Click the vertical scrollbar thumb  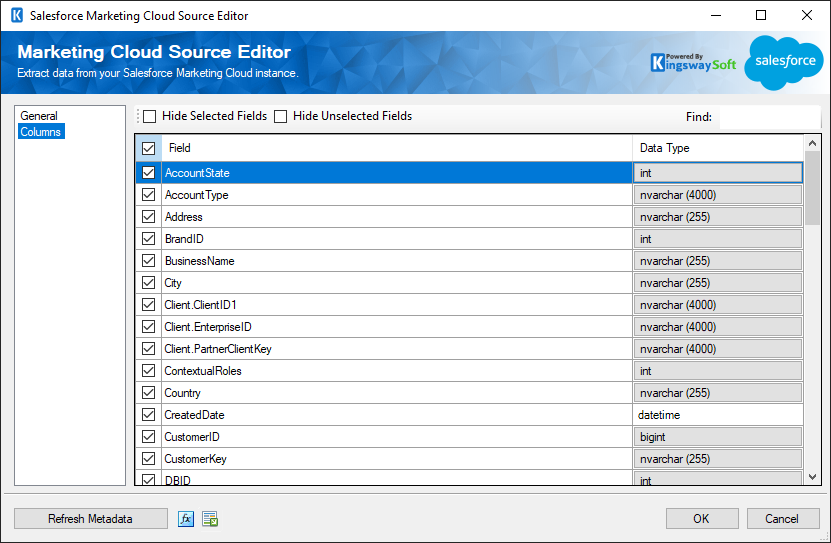(x=812, y=188)
